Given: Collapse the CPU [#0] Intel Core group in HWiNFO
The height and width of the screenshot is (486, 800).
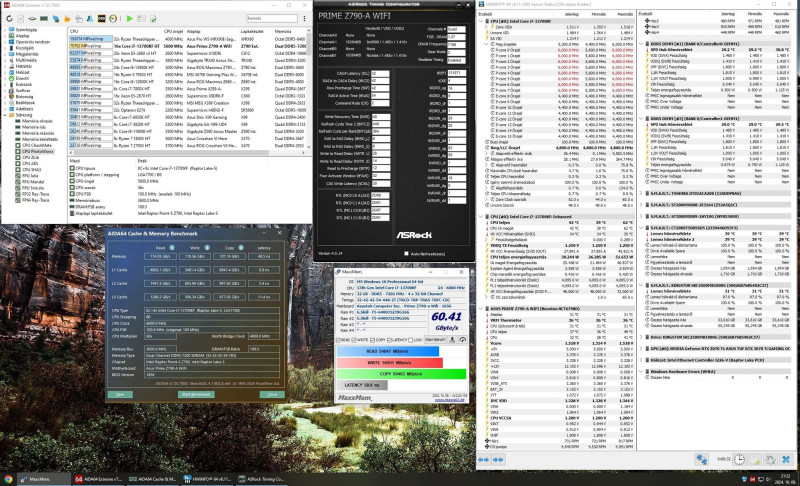Looking at the screenshot, I should (481, 21).
